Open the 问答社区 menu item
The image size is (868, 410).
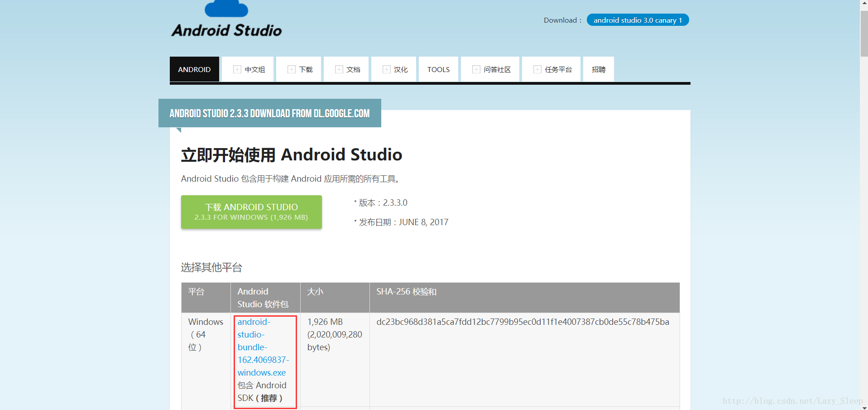pos(490,69)
